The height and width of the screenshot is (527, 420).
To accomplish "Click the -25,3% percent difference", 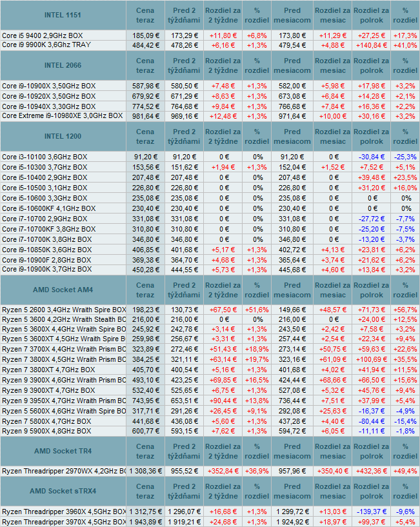I will point(405,157).
